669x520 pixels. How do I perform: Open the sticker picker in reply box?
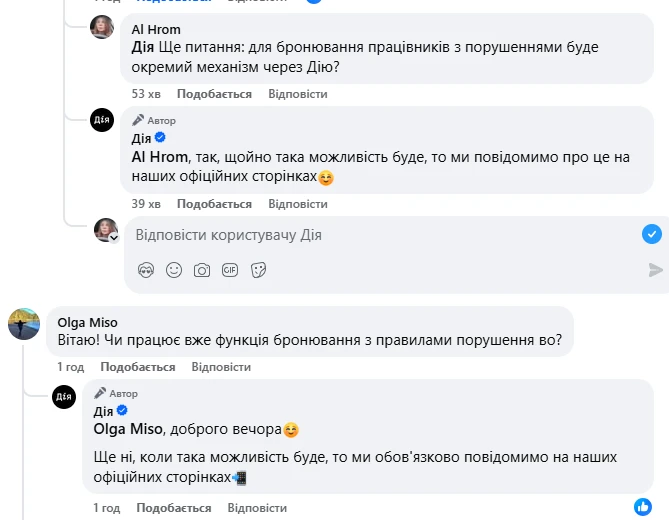pos(258,270)
